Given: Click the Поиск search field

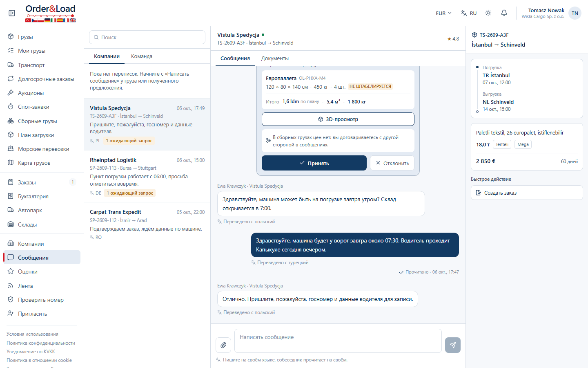Looking at the screenshot, I should click(x=147, y=37).
